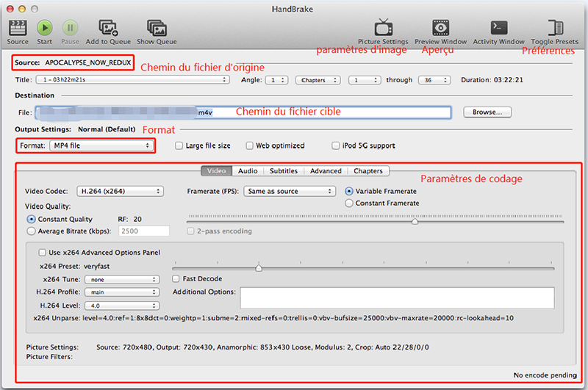
Task: Open the starting chapter dropdown showing 1
Action: [x=365, y=80]
